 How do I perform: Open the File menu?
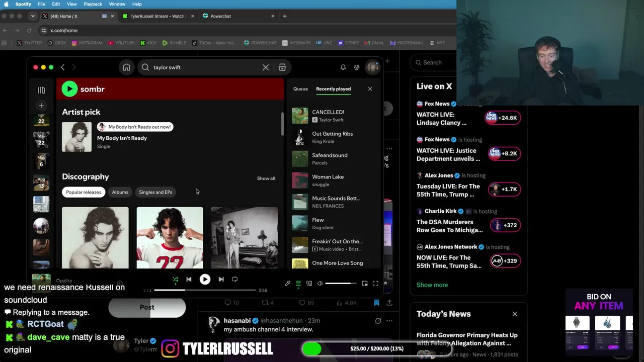point(41,4)
